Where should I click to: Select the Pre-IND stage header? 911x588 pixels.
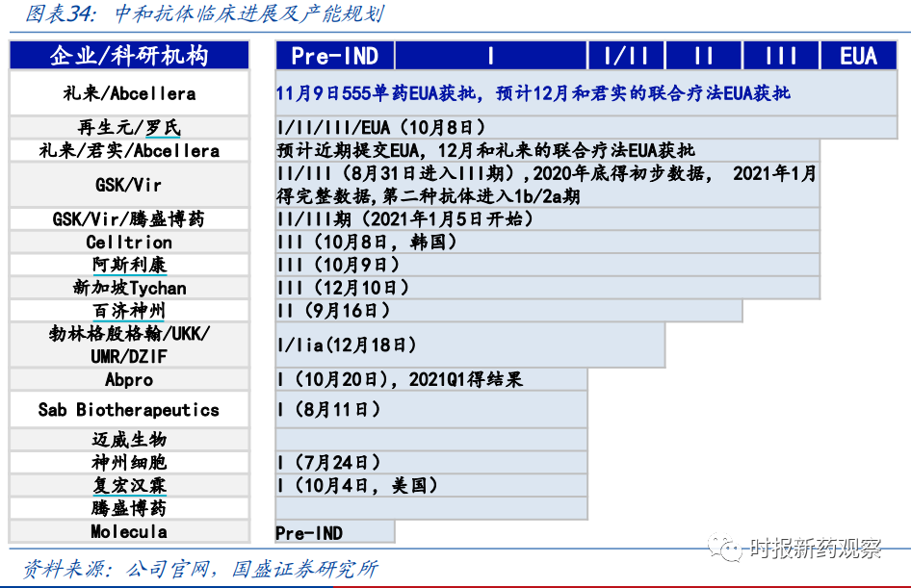tap(335, 56)
